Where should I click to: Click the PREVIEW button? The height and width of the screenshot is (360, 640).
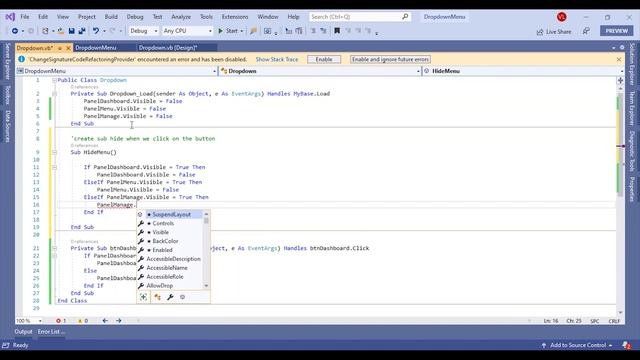point(616,31)
